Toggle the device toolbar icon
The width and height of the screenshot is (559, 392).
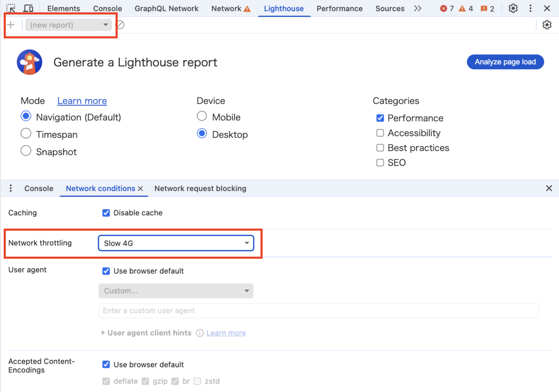(x=28, y=8)
